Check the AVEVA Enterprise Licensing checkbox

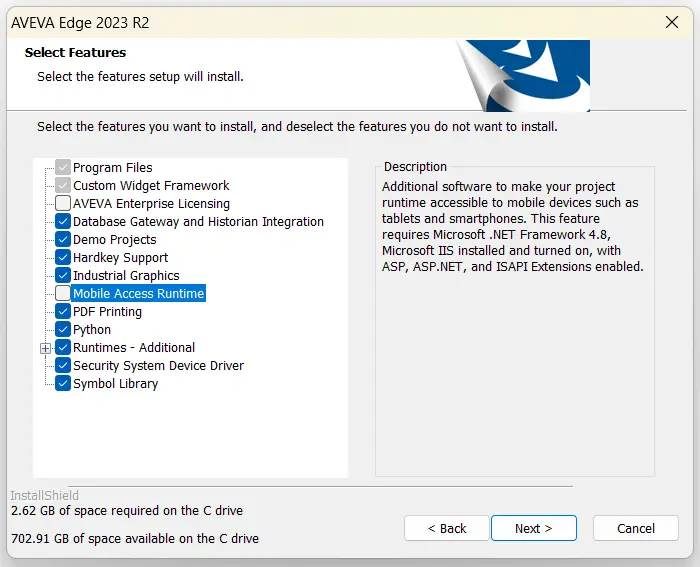coord(63,203)
